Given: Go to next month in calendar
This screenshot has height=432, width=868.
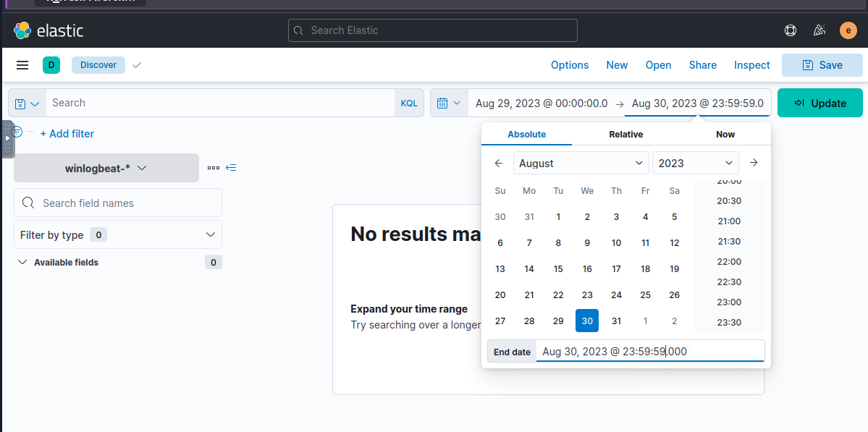Looking at the screenshot, I should point(754,163).
